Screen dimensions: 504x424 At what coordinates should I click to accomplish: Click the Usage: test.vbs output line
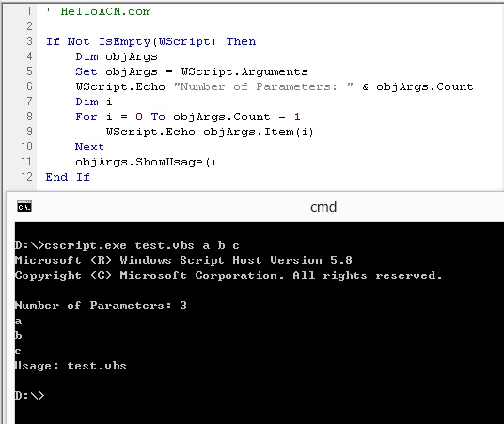pyautogui.click(x=71, y=366)
